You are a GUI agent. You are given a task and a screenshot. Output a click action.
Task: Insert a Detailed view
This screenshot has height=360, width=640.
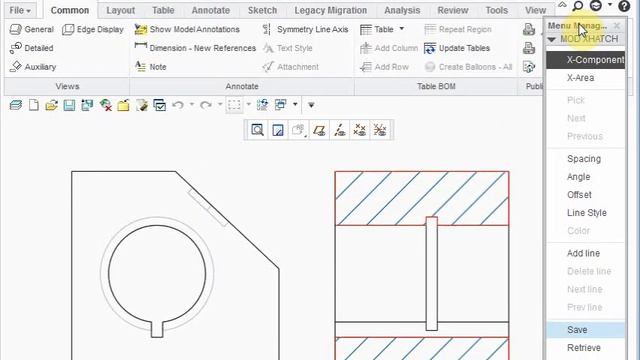click(x=31, y=48)
